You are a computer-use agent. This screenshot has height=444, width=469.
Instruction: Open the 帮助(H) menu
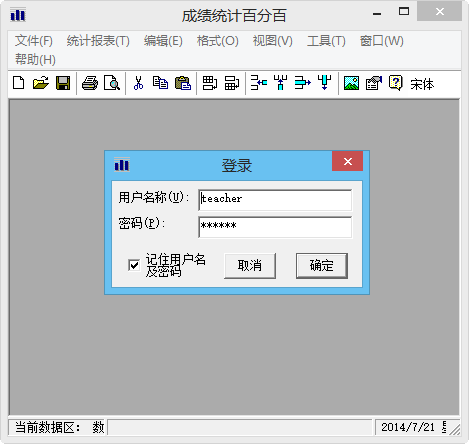pyautogui.click(x=35, y=60)
